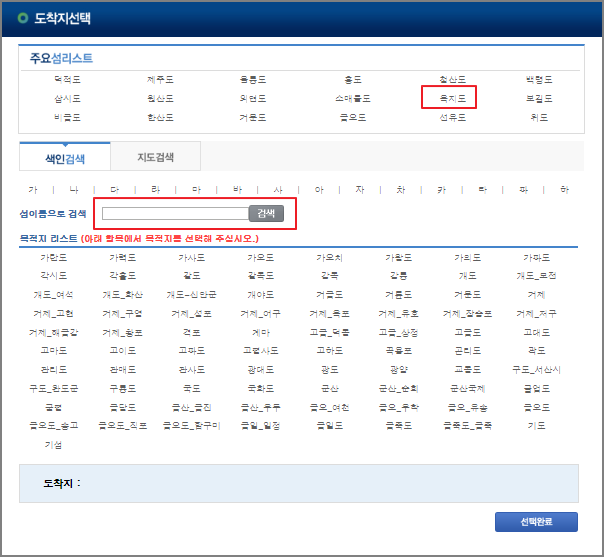This screenshot has width=604, height=557.
Task: Pick 개야도 from the destination list
Action: [x=261, y=295]
